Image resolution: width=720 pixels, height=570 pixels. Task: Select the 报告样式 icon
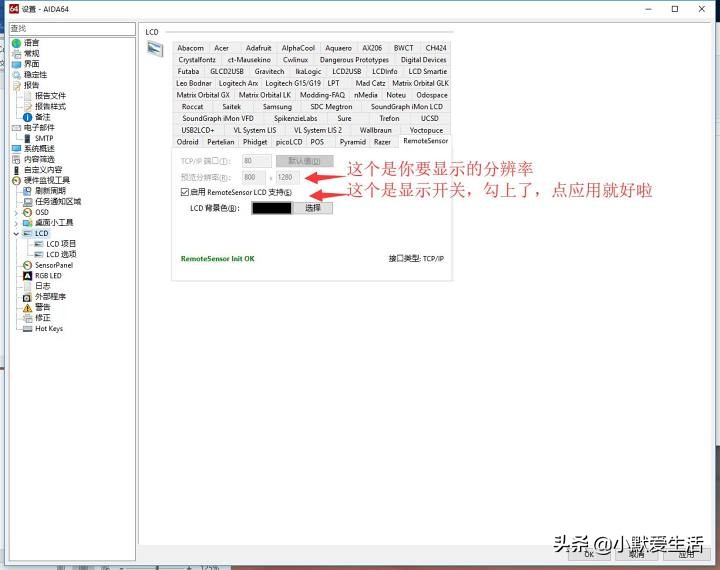28,107
